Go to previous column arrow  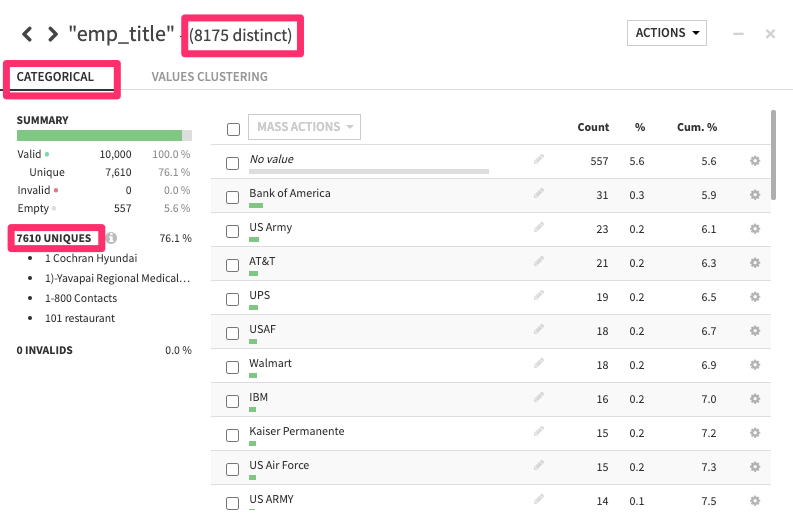pyautogui.click(x=27, y=34)
